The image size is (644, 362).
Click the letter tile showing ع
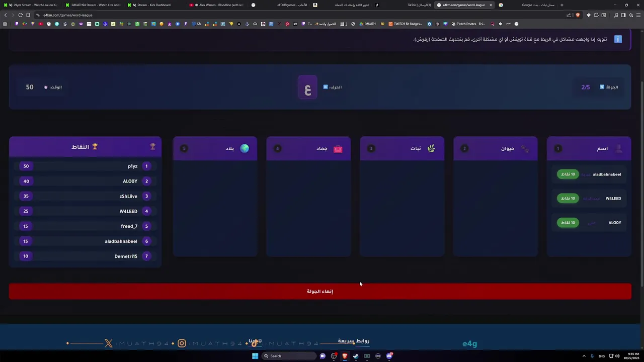[307, 87]
